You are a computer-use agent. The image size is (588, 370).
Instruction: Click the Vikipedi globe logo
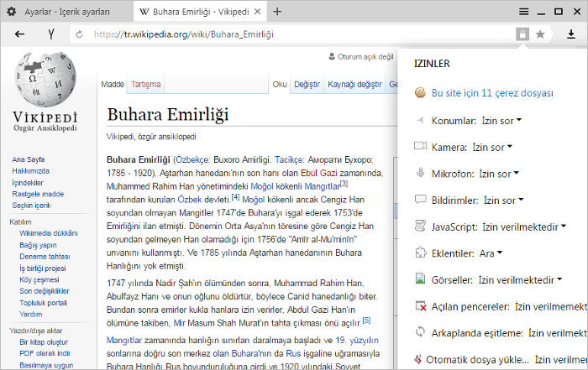tap(45, 80)
